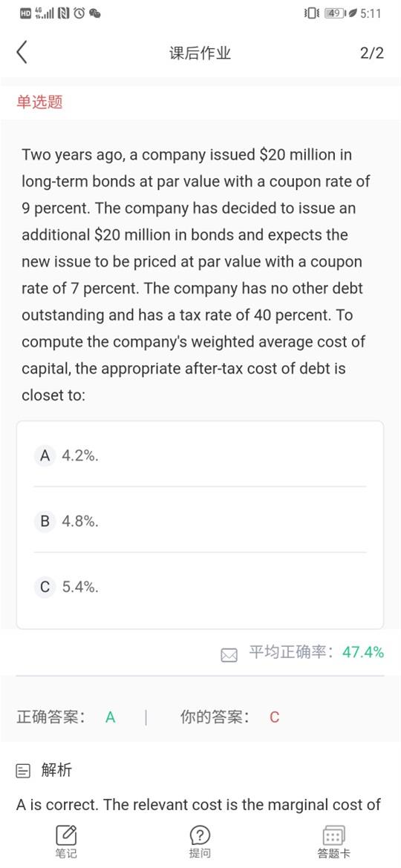The height and width of the screenshot is (868, 401).
Task: Tap the 正确答案 A label
Action: pos(66,717)
